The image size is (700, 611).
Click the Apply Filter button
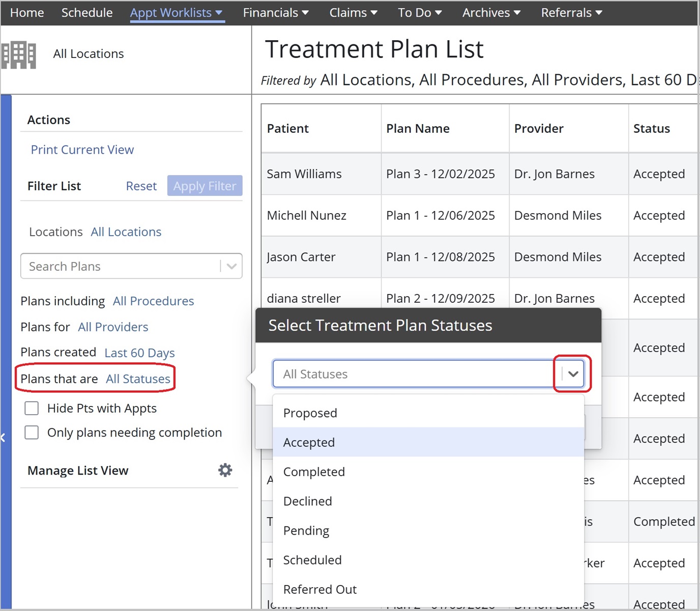205,186
